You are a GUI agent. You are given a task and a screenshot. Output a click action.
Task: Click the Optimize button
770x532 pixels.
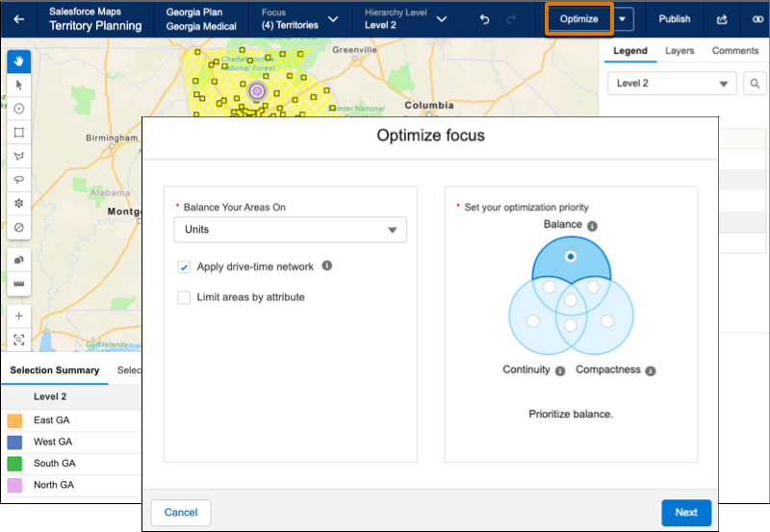579,19
